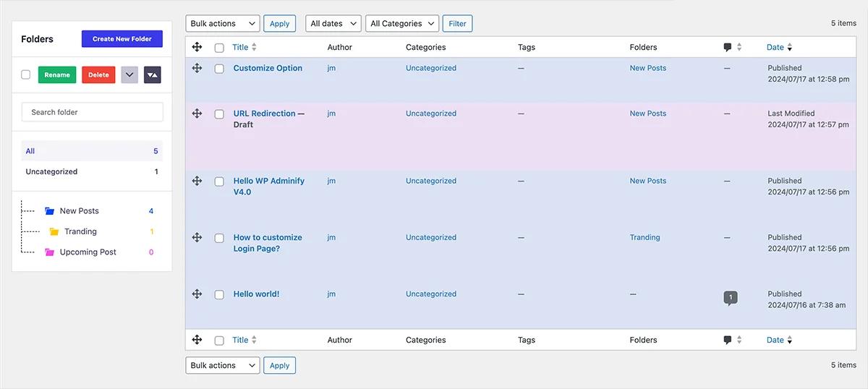Screen dimensions: 868x389
Task: Click Tranding folder link in Login Page row
Action: click(644, 237)
